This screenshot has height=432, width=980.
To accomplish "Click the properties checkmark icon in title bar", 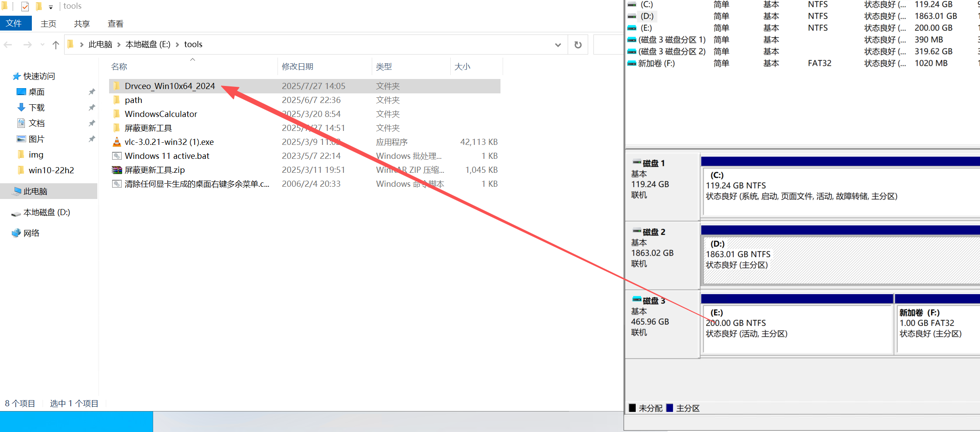I will click(x=25, y=6).
